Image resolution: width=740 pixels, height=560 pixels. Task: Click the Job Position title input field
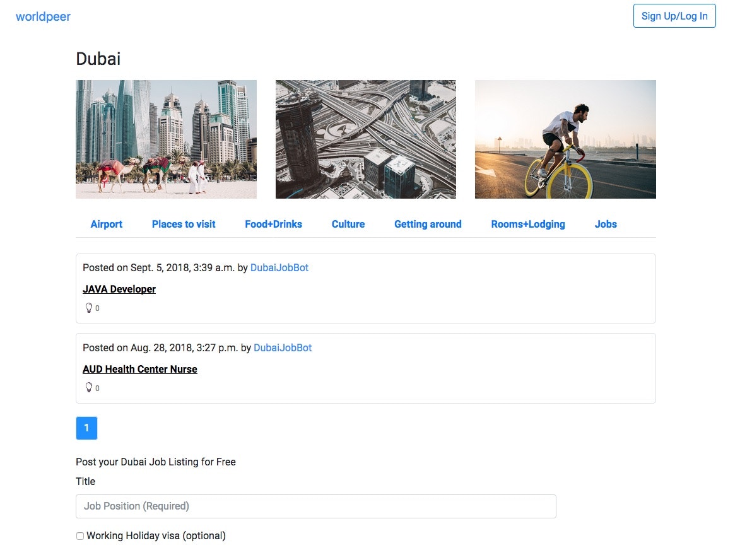315,506
